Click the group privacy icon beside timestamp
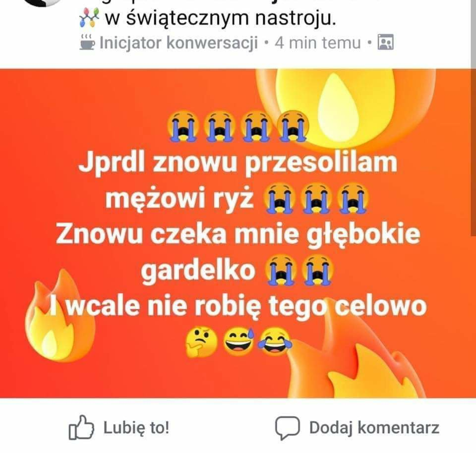This screenshot has width=476, height=453. point(386,42)
